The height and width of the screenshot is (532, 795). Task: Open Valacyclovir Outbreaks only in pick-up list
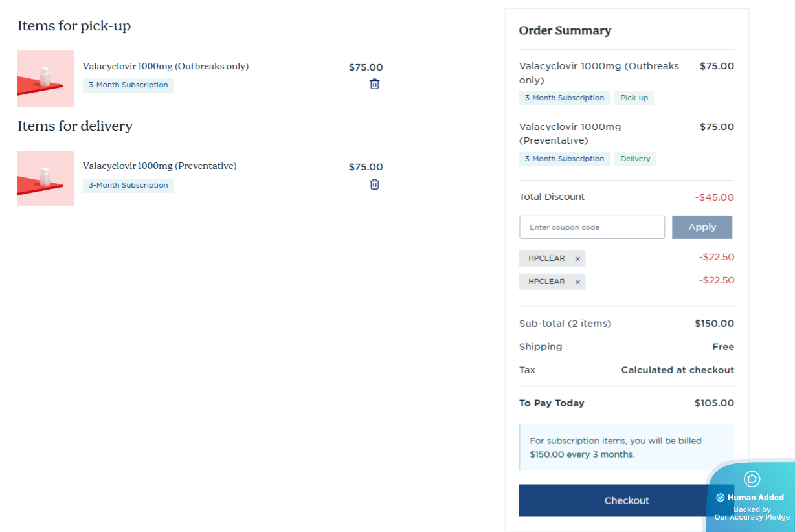(x=166, y=66)
